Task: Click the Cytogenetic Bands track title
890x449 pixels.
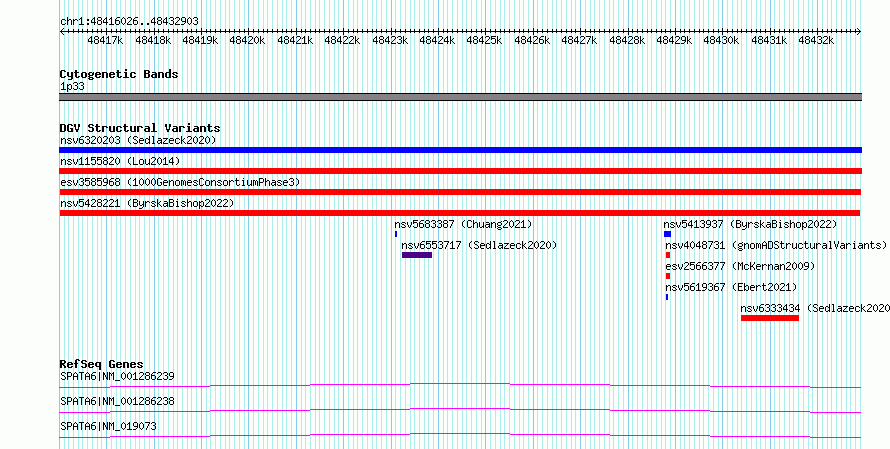Action: click(119, 74)
